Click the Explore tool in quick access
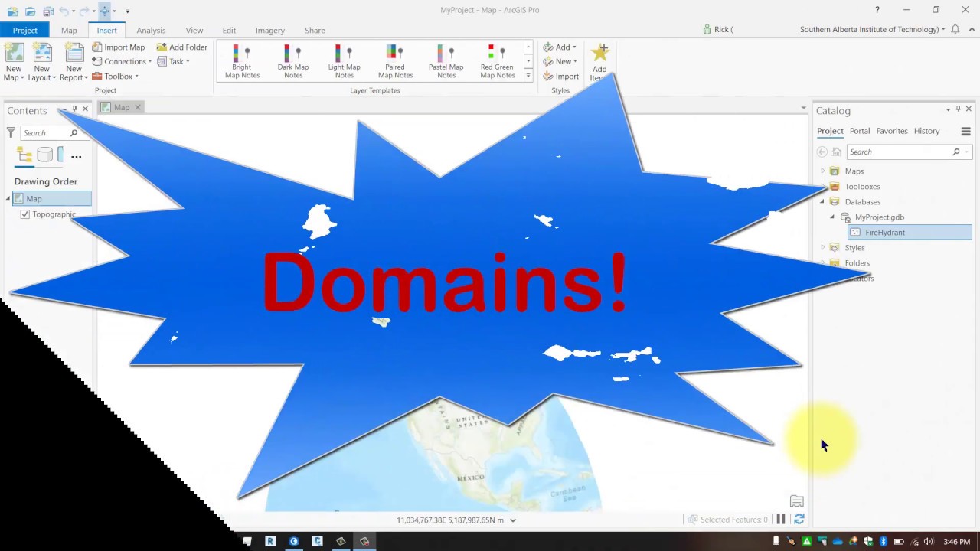Viewport: 980px width, 551px height. pyautogui.click(x=105, y=11)
